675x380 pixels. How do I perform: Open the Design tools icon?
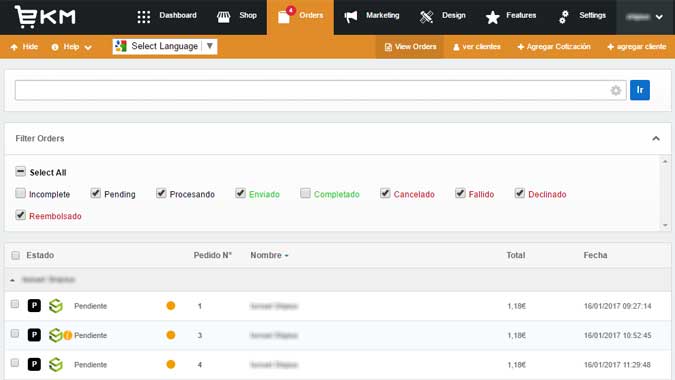coord(426,17)
